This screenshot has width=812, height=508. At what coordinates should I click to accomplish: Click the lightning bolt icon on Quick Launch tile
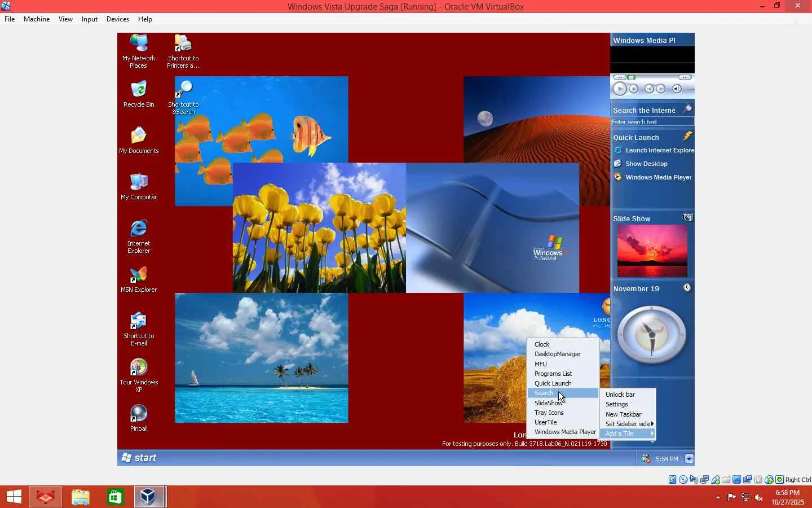(687, 136)
